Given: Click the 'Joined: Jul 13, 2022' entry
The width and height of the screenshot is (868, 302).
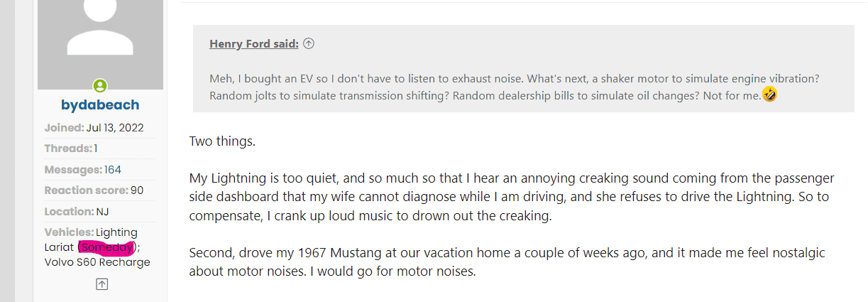Looking at the screenshot, I should [94, 128].
